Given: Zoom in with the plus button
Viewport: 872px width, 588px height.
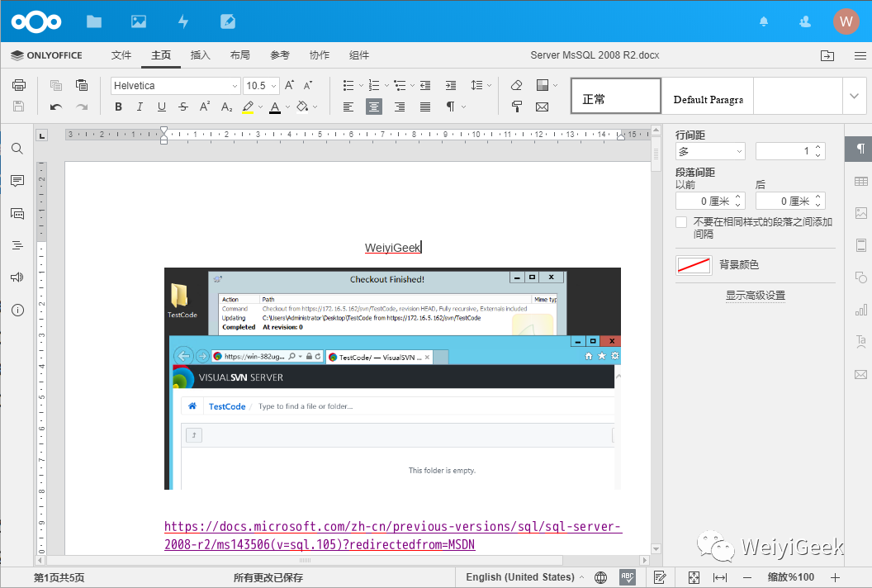Looking at the screenshot, I should pos(835,577).
